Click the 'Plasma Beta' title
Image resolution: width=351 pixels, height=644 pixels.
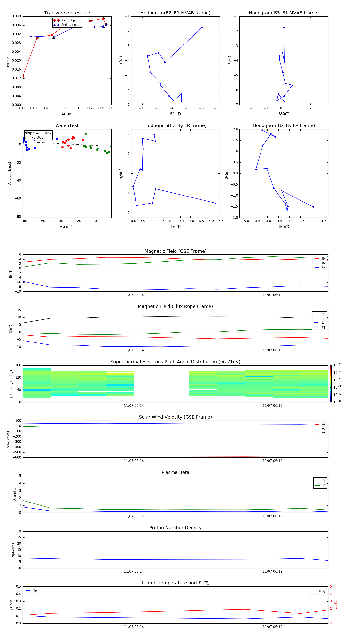click(175, 473)
